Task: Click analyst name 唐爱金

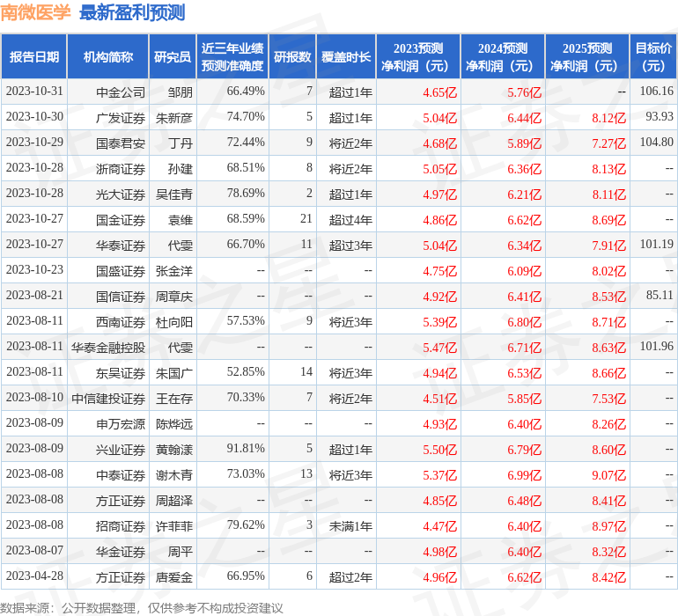Action: (174, 576)
